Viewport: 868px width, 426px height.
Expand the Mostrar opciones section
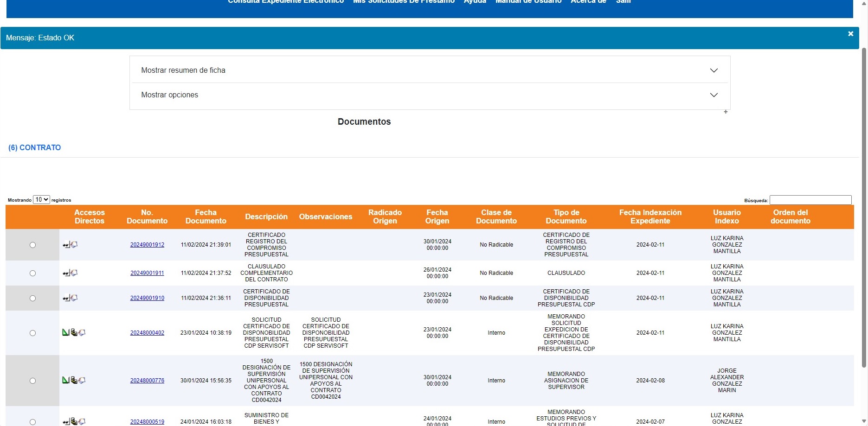click(x=430, y=95)
